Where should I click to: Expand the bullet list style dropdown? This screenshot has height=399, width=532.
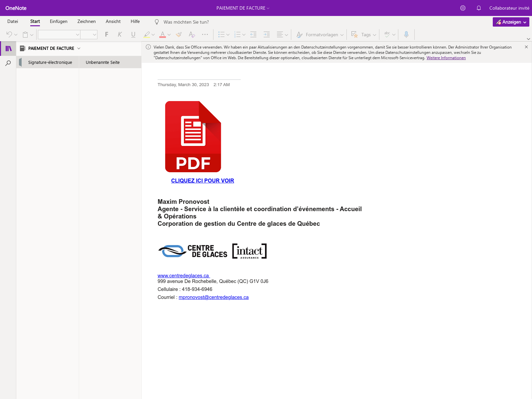point(228,35)
